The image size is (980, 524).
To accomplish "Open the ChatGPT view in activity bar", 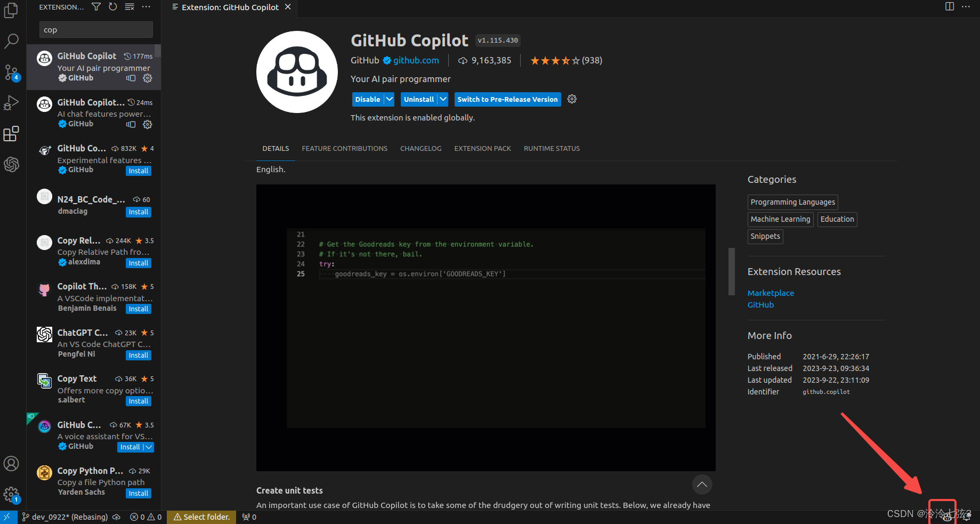I will [11, 164].
